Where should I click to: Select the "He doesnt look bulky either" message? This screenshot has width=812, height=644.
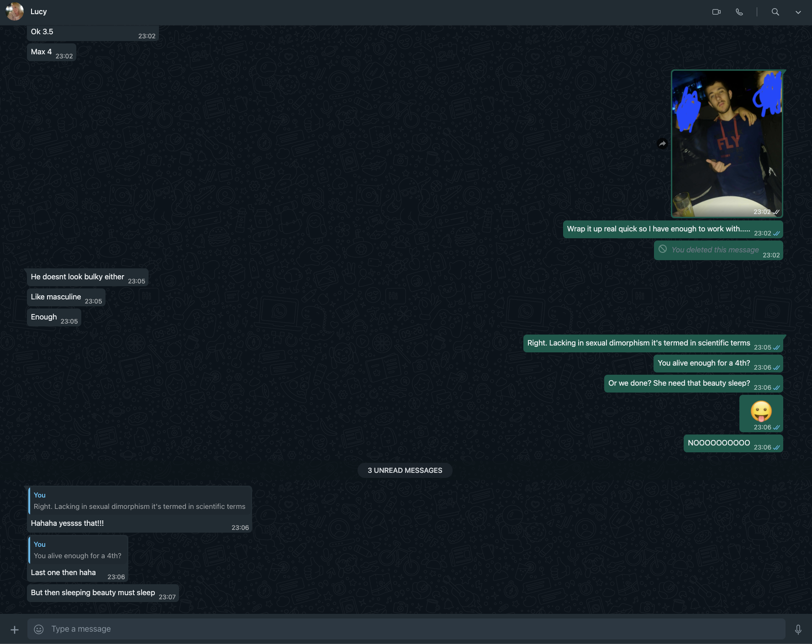[88, 277]
